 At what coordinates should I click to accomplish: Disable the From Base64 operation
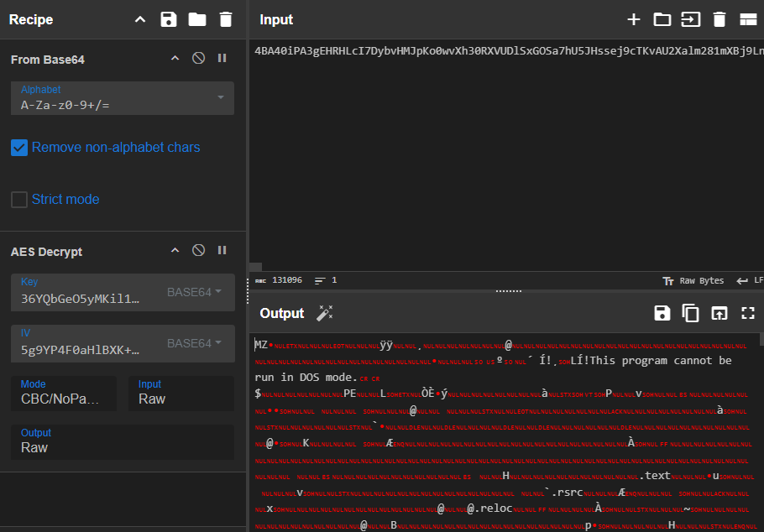199,59
